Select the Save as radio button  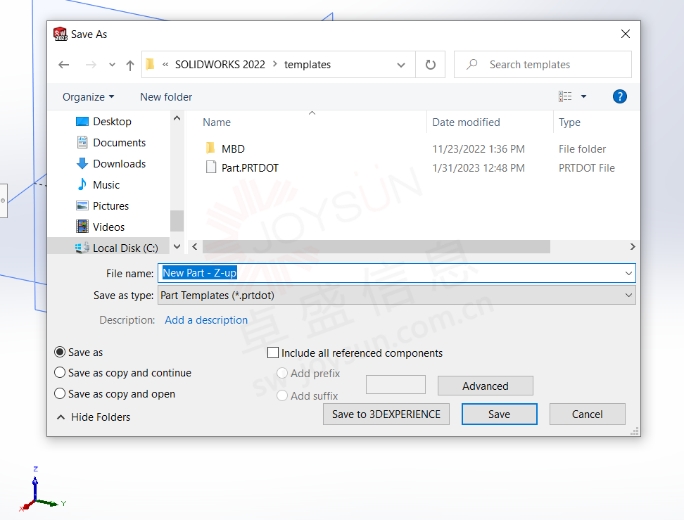click(x=60, y=352)
